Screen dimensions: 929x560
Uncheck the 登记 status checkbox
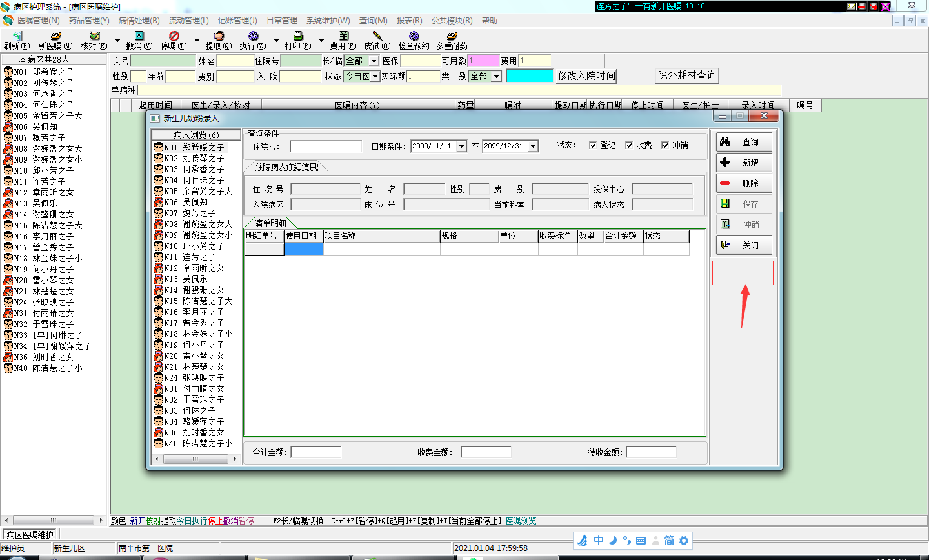[x=593, y=146]
